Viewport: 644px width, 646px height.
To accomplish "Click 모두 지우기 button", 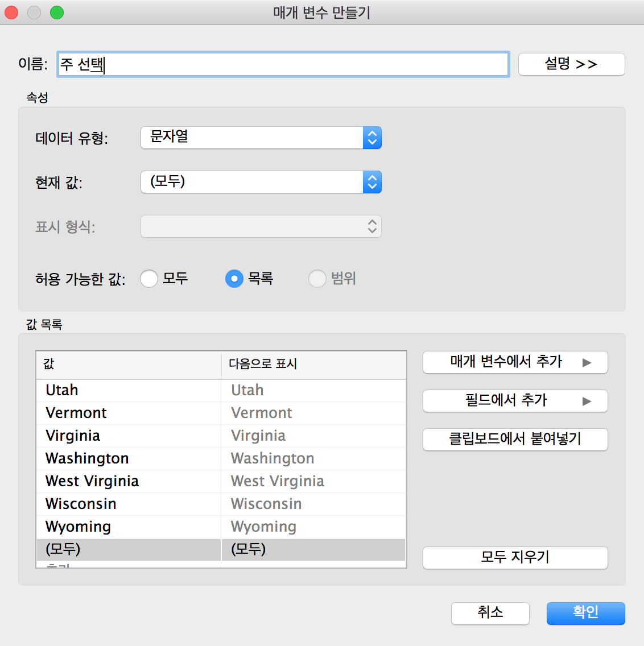I will click(x=515, y=558).
